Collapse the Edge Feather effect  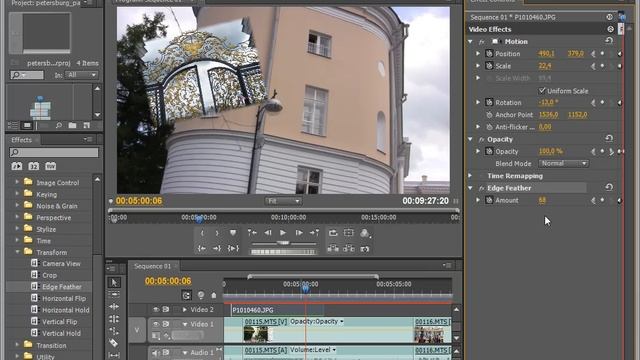(470, 188)
